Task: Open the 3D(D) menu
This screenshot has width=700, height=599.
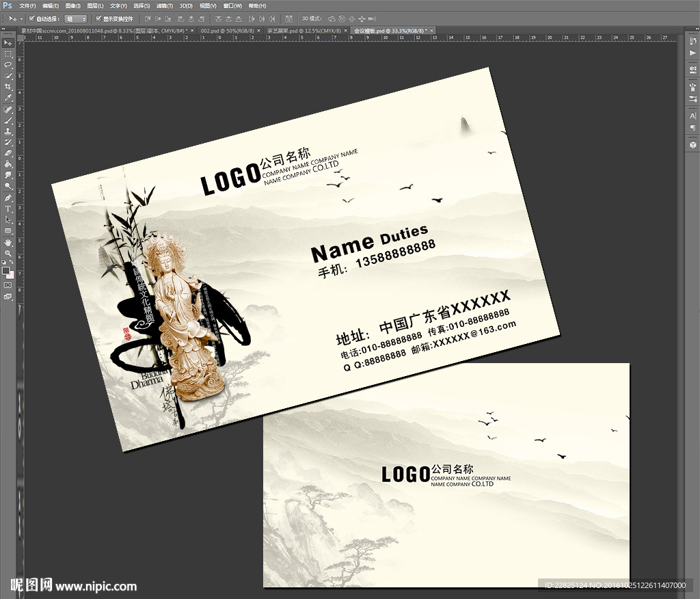Action: coord(186,5)
